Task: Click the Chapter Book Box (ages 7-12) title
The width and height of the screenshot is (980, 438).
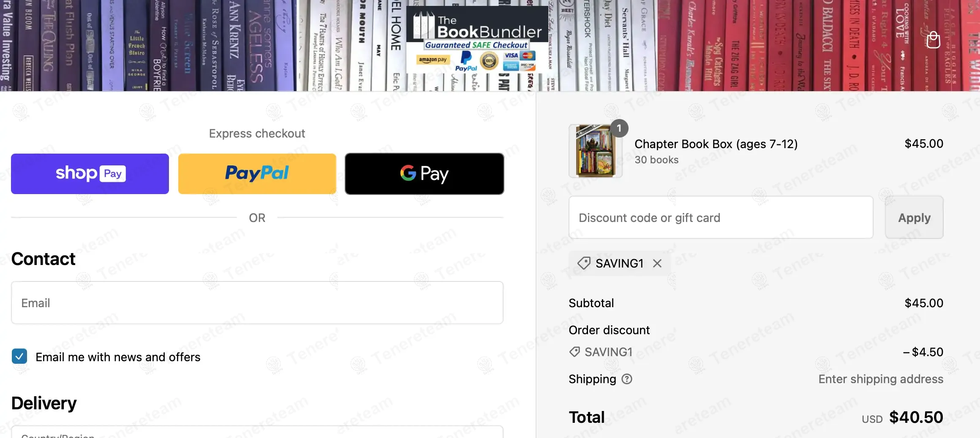Action: tap(716, 144)
